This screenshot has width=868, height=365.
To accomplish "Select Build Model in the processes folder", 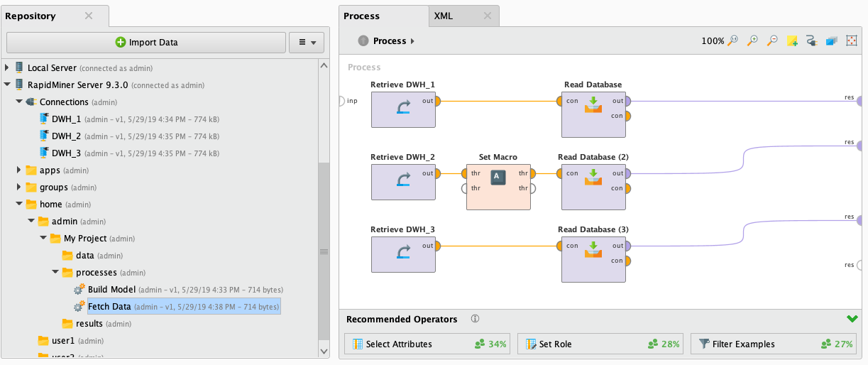I will [111, 290].
